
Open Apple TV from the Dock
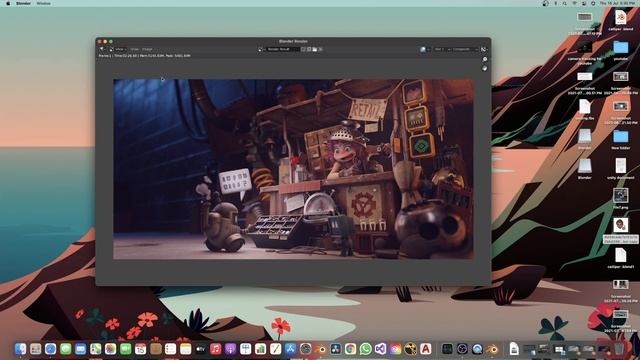(200, 349)
